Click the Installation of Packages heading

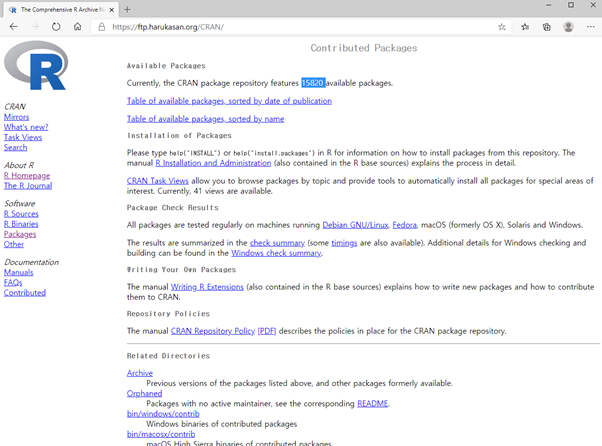click(x=179, y=135)
